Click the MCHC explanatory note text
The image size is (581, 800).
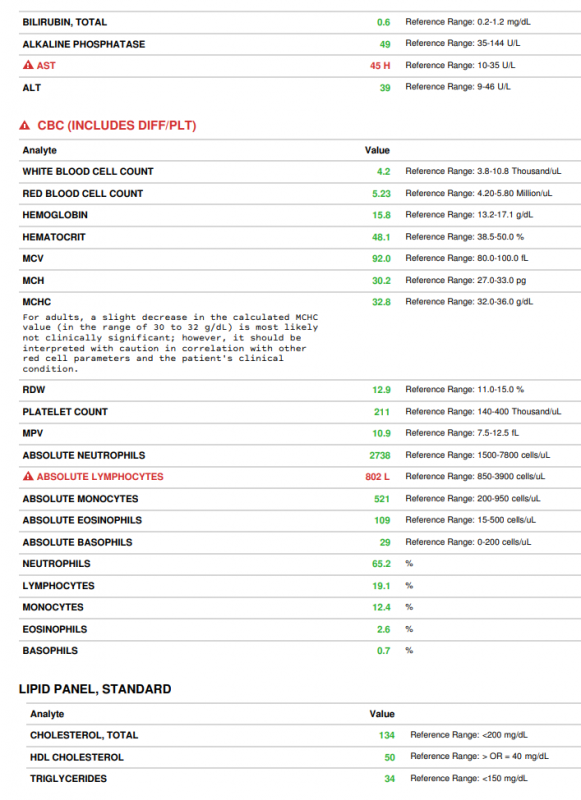pos(170,343)
